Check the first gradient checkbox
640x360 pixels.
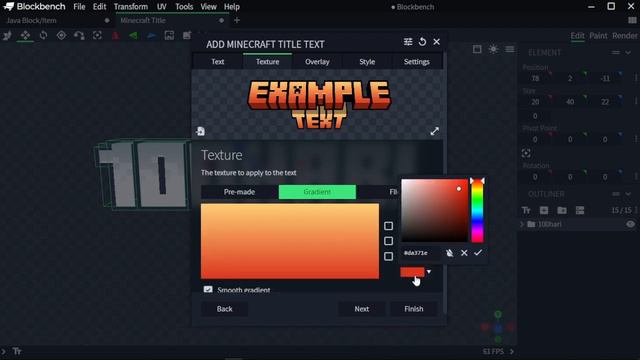tap(389, 226)
